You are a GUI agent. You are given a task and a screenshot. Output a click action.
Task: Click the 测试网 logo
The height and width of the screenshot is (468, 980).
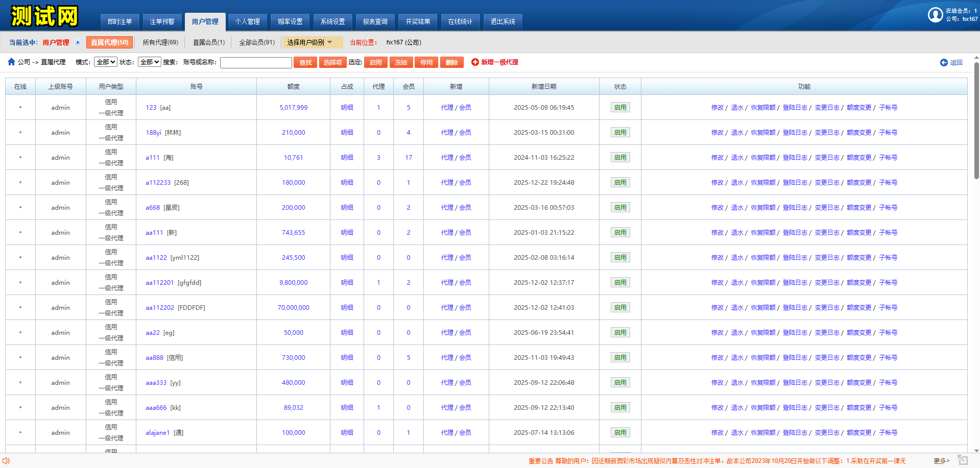pyautogui.click(x=44, y=16)
